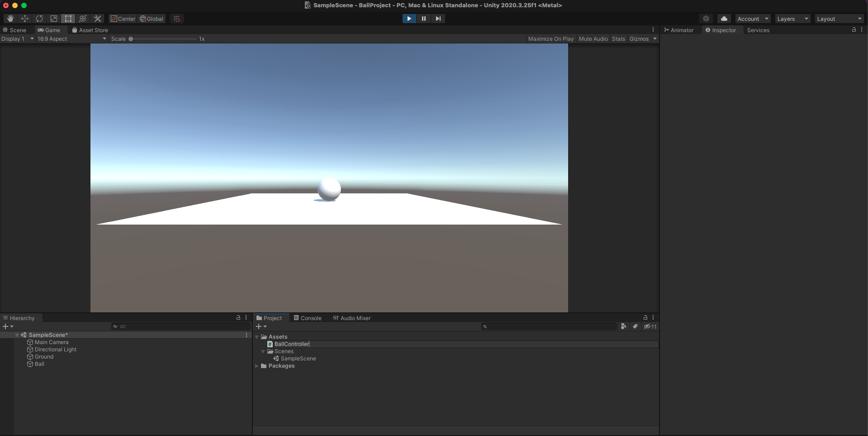Toggle hidden packages visibility count

[x=650, y=326]
